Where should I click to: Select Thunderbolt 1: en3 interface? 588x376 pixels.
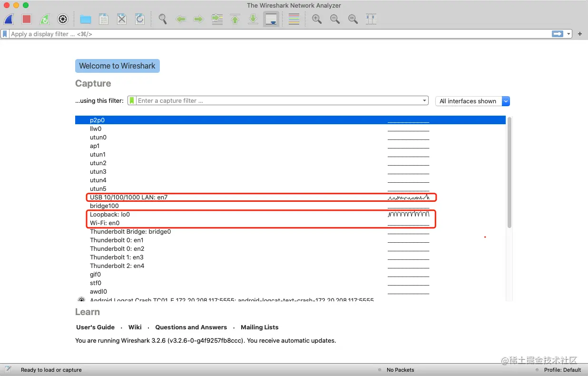click(290, 257)
